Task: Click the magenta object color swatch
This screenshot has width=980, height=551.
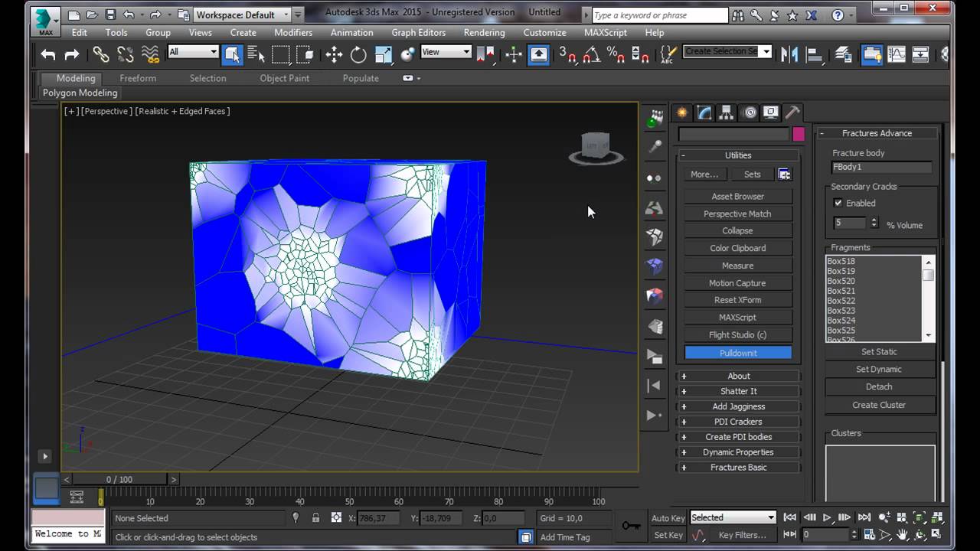Action: click(x=799, y=134)
